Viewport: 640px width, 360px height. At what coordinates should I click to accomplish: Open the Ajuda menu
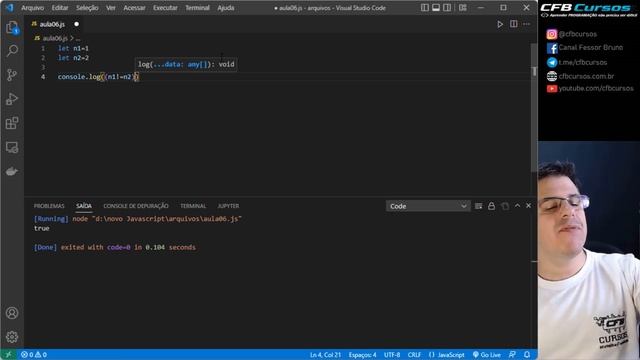point(226,8)
